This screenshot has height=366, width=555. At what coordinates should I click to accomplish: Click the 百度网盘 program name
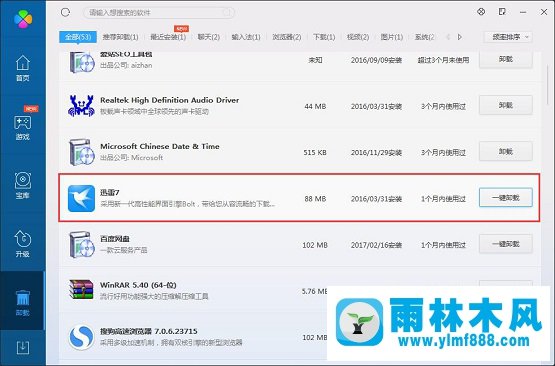click(115, 239)
